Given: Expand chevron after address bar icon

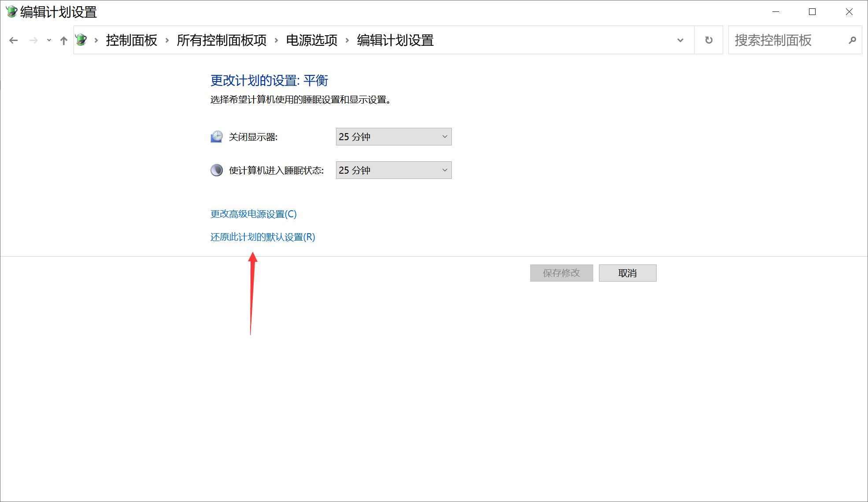Looking at the screenshot, I should tap(96, 41).
